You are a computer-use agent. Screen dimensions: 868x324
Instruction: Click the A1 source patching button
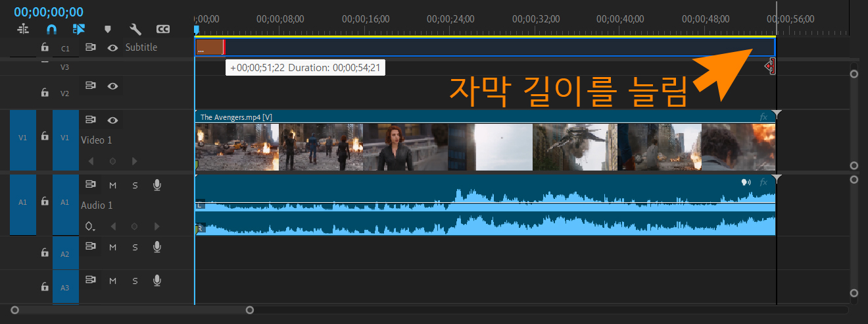[23, 203]
